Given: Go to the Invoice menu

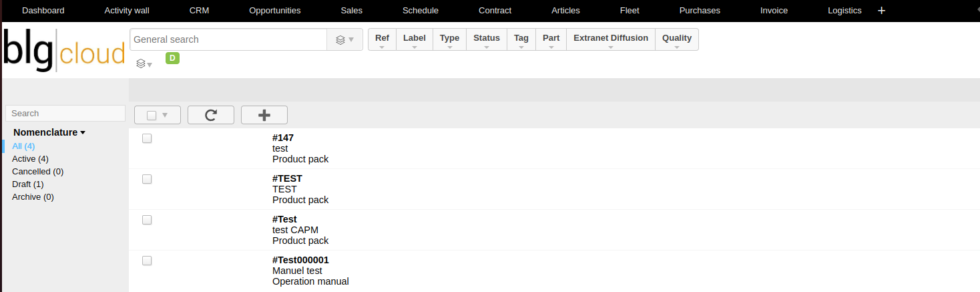Looking at the screenshot, I should click(x=774, y=11).
